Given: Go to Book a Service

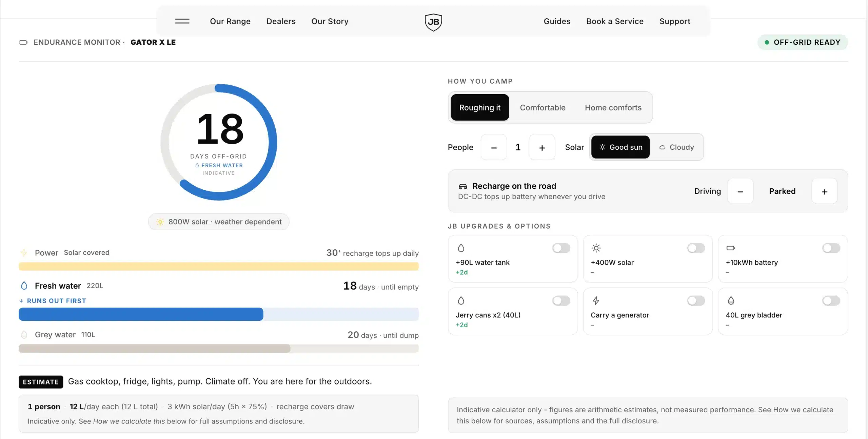Looking at the screenshot, I should pyautogui.click(x=615, y=21).
